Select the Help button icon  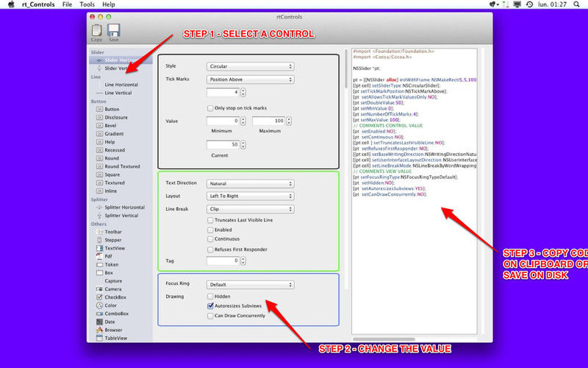pyautogui.click(x=99, y=142)
